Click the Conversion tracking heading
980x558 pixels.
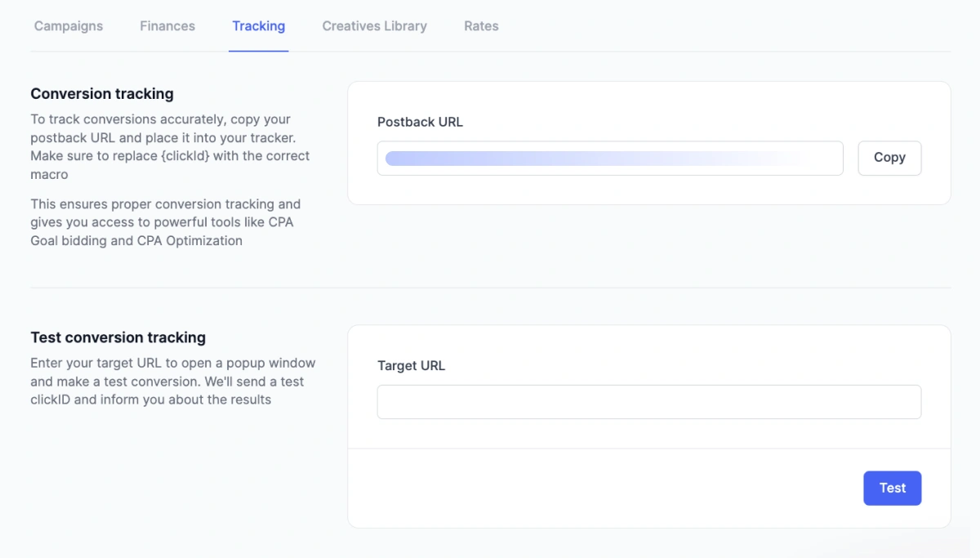pos(101,93)
